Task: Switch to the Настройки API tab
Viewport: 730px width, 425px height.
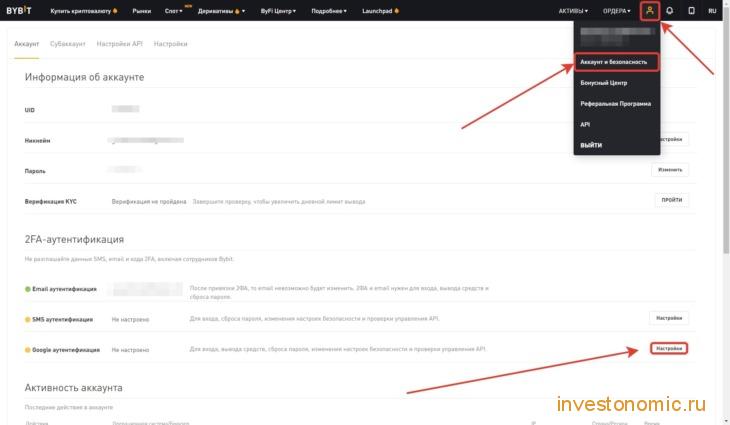Action: (119, 44)
